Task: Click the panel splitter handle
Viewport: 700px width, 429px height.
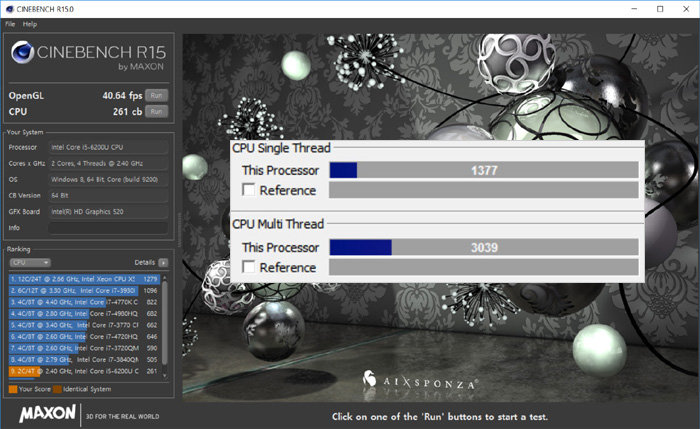Action: [x=179, y=229]
